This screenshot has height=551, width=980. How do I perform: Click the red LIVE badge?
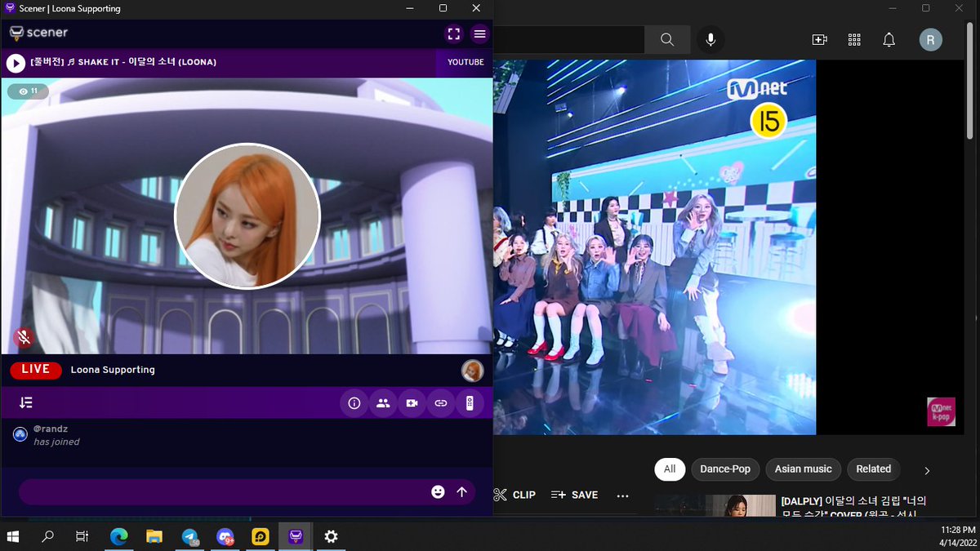click(x=36, y=370)
